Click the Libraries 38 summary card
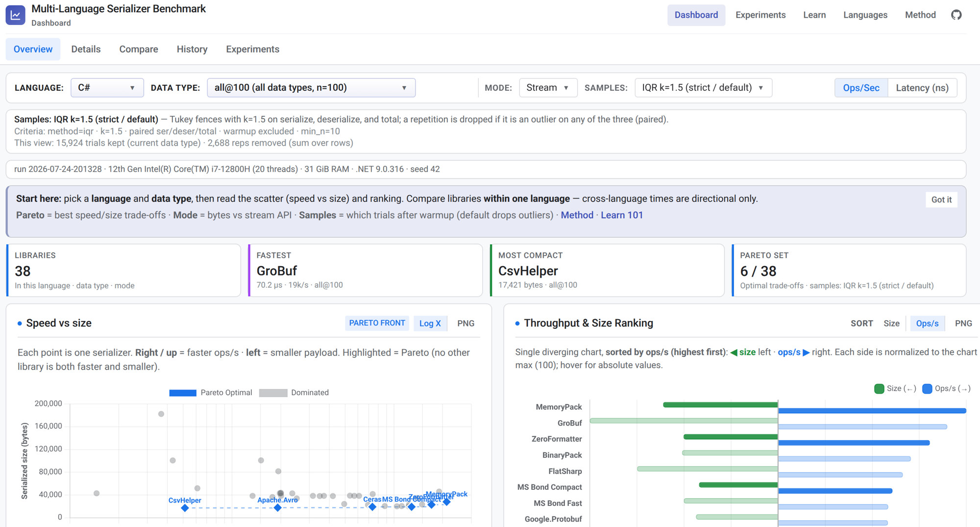This screenshot has height=527, width=980. pyautogui.click(x=123, y=270)
